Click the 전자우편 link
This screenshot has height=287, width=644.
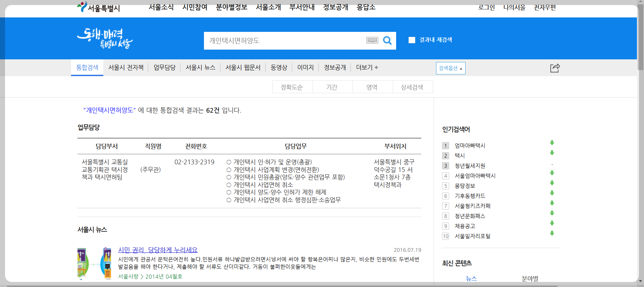click(x=545, y=7)
